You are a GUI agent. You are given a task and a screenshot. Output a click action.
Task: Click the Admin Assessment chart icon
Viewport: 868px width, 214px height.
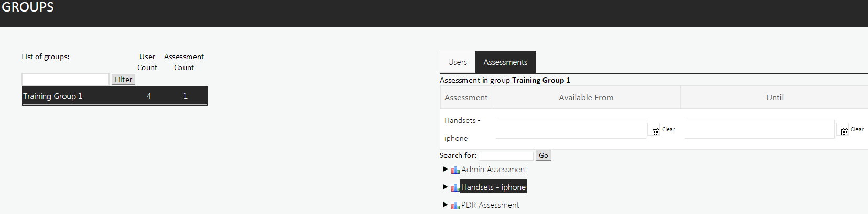(455, 170)
